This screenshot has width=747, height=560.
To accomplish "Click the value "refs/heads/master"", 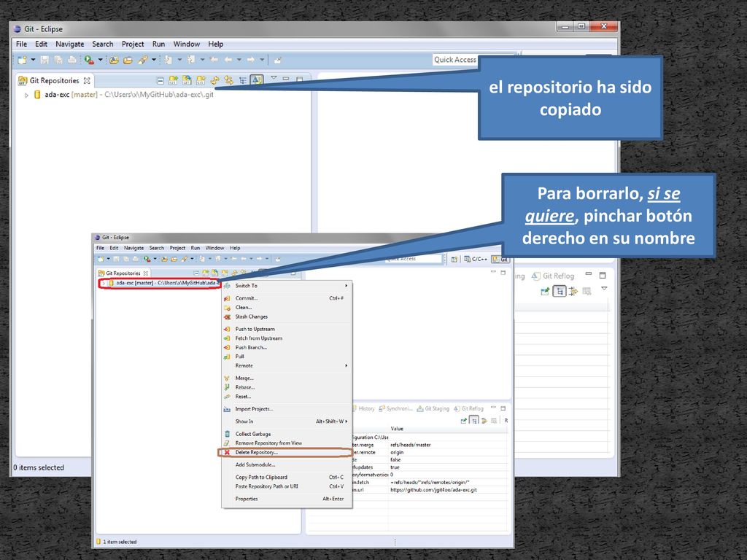I will pyautogui.click(x=410, y=445).
